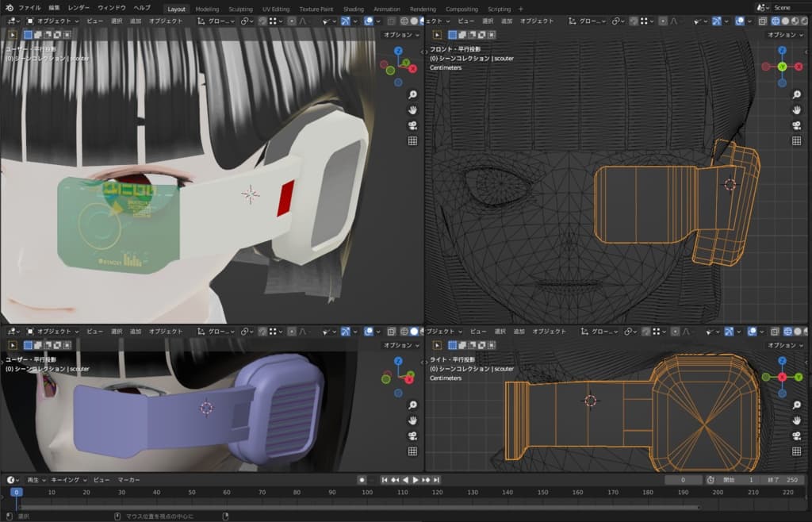
Task: Jump to the end frame in timeline
Action: click(x=436, y=480)
